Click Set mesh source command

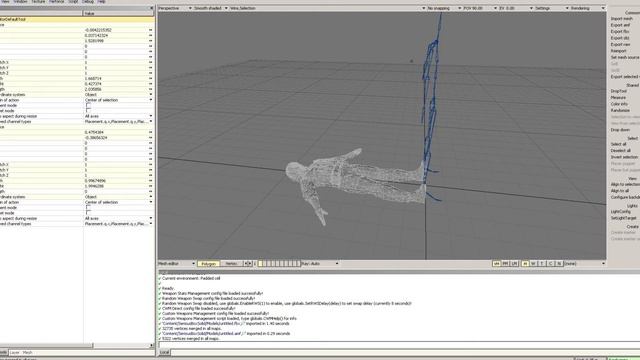pyautogui.click(x=625, y=58)
